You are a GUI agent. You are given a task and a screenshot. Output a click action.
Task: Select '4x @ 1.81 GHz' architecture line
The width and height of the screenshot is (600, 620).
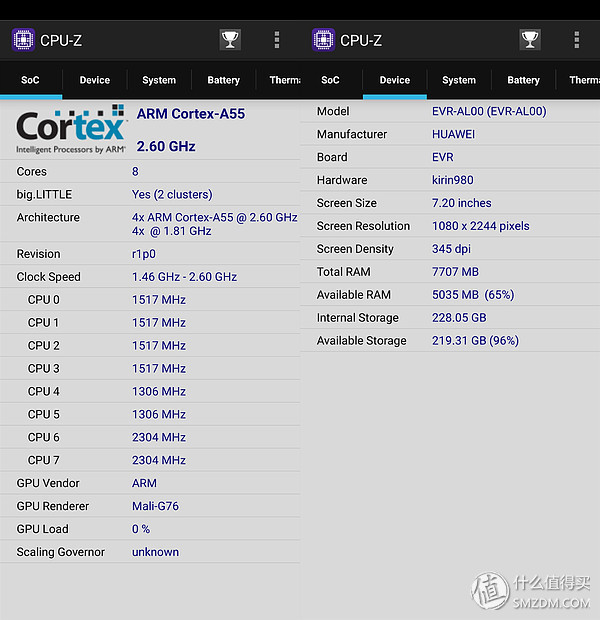pyautogui.click(x=172, y=231)
